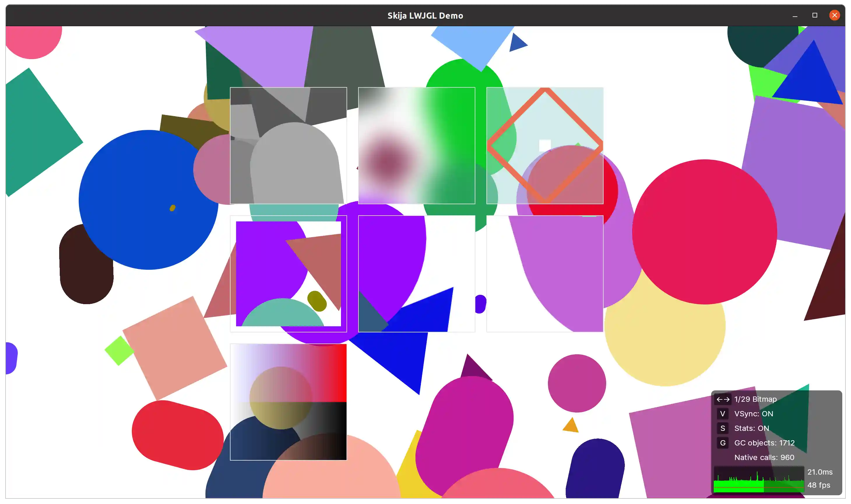Toggle the Stats: ON label
Image resolution: width=851 pixels, height=504 pixels.
(751, 428)
